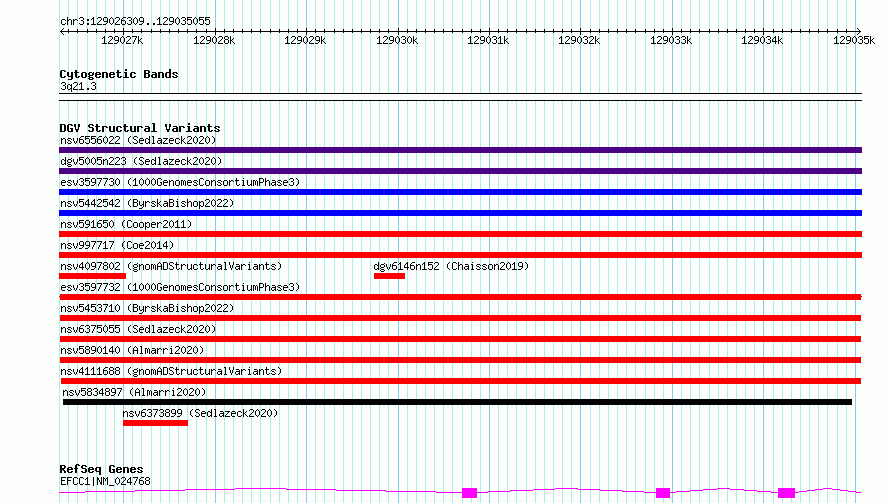Image resolution: width=890 pixels, height=503 pixels.
Task: Click the red bar under nsv4111688
Action: 460,381
